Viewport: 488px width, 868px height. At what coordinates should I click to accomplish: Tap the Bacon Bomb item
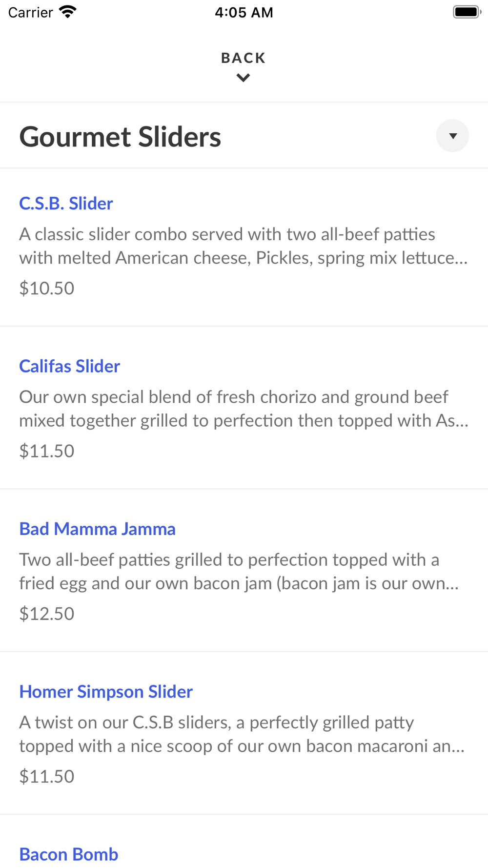point(69,854)
